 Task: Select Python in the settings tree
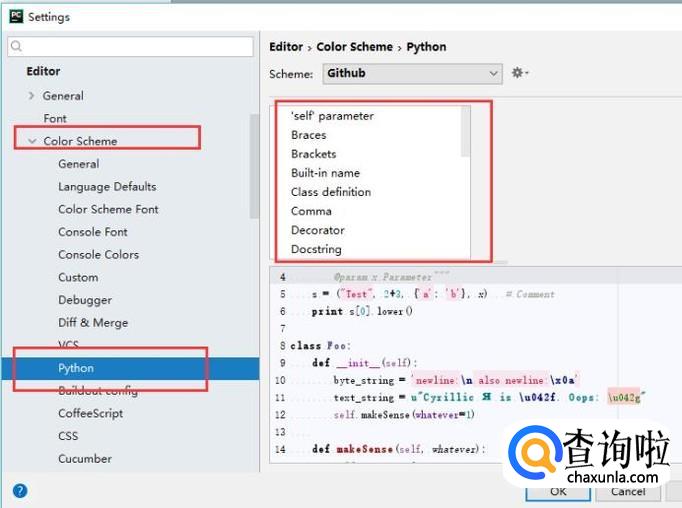click(130, 368)
